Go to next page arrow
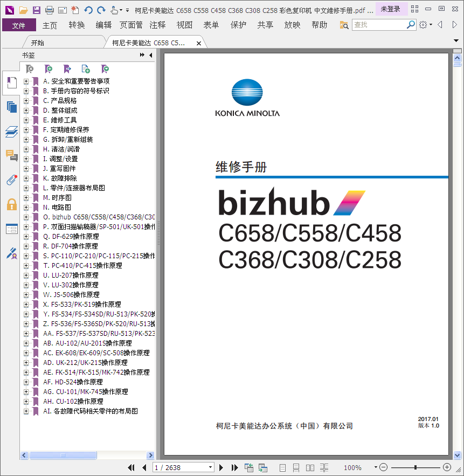 pos(221,467)
